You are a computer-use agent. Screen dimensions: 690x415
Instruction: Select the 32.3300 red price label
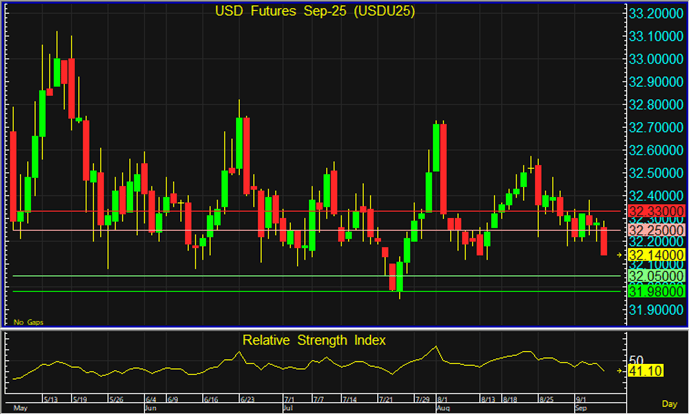coord(656,212)
